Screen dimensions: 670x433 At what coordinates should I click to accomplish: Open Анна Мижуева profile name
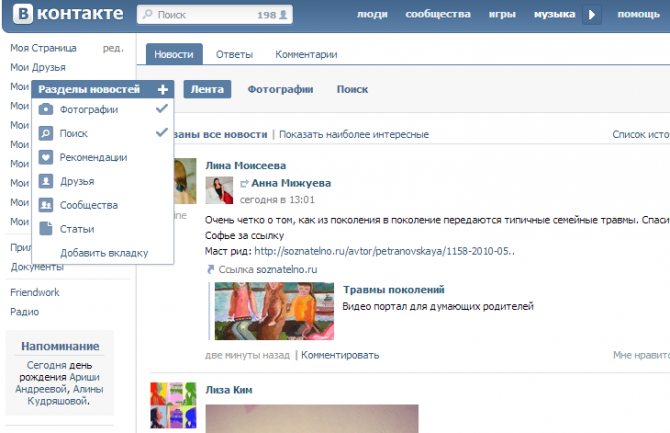coord(291,183)
